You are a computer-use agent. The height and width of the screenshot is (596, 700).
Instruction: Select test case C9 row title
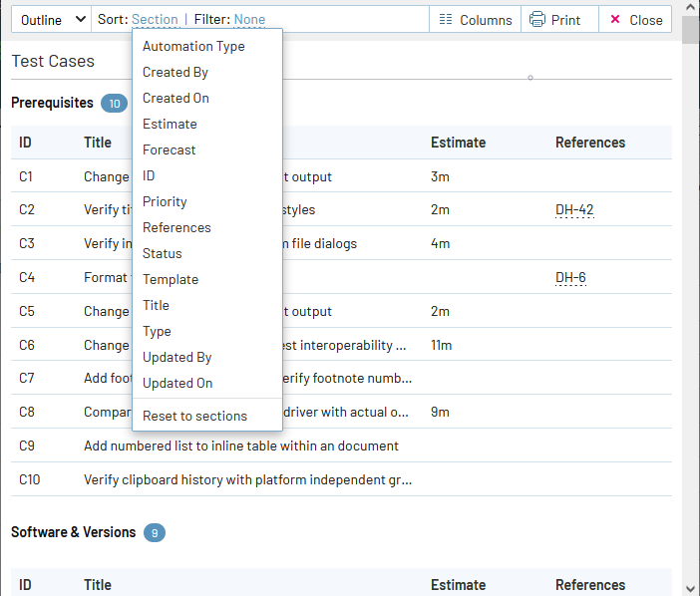(241, 446)
